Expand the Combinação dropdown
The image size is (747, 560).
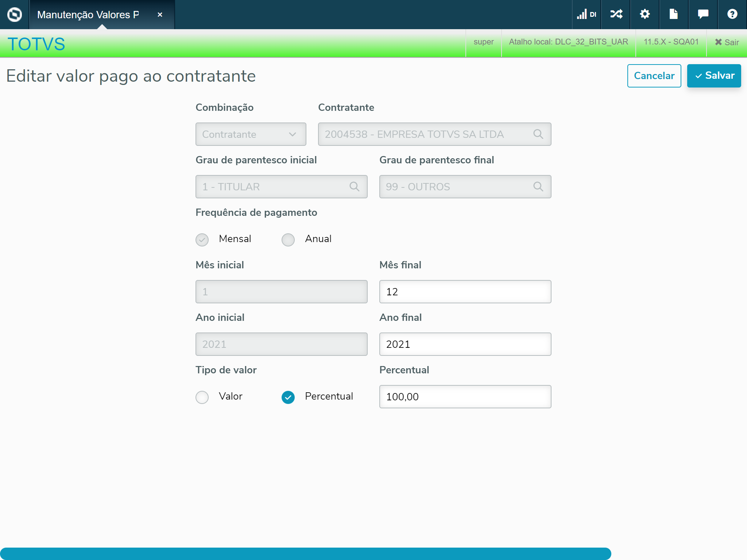point(251,134)
